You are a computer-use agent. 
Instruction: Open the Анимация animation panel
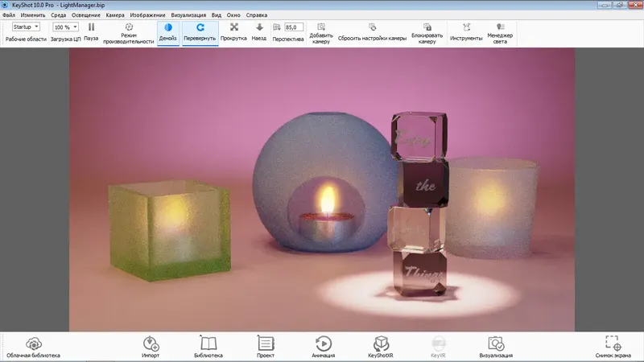coord(324,347)
